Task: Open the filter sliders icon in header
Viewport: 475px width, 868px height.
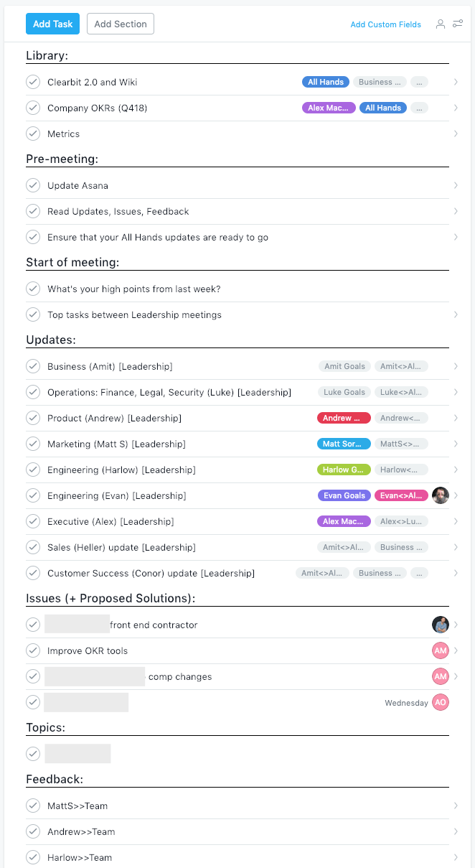Action: click(x=458, y=24)
